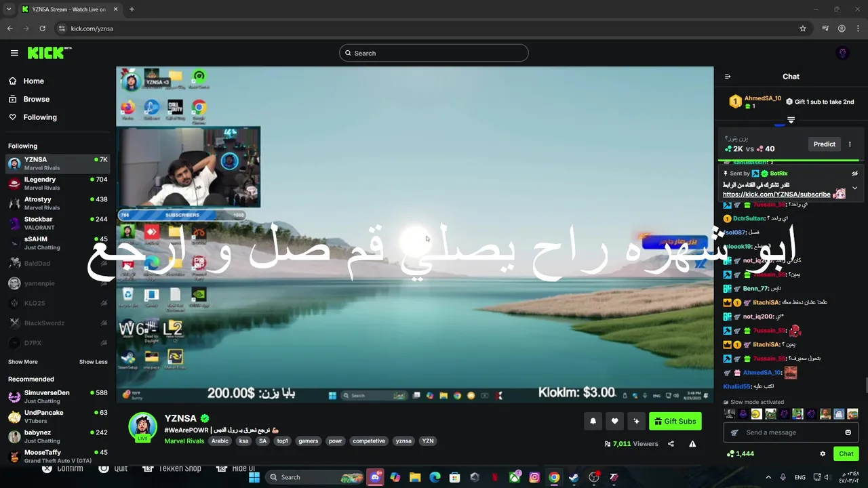Open Home in the sidebar
This screenshot has width=868, height=488.
coord(26,81)
